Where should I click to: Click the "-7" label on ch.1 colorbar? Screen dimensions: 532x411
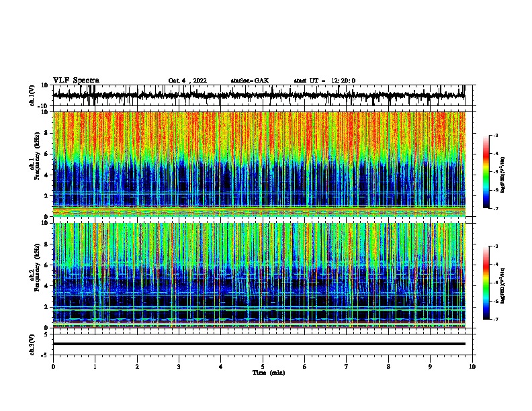(x=496, y=208)
